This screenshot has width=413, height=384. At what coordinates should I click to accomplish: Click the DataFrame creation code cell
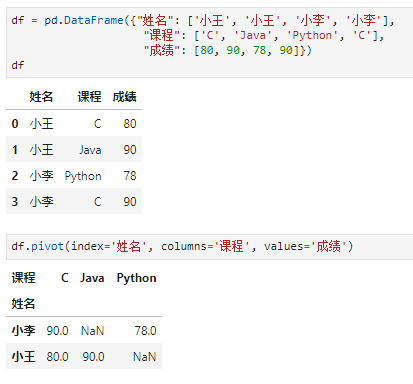[x=209, y=43]
